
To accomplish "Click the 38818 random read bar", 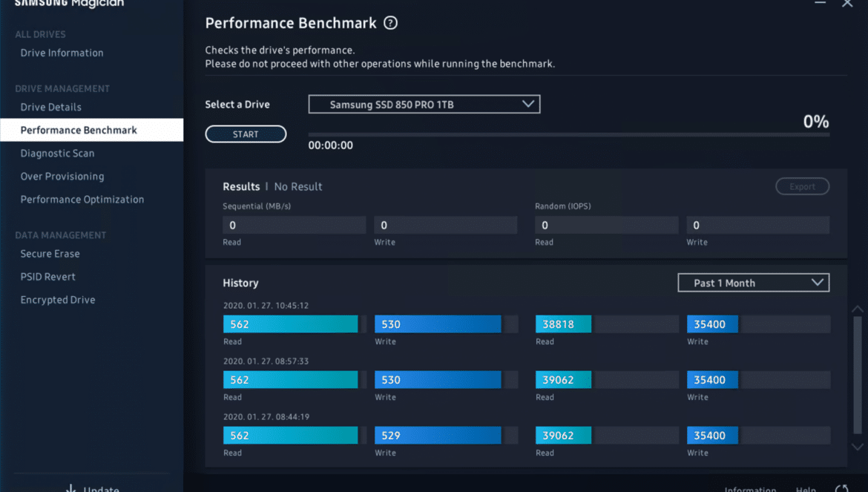I will click(x=563, y=324).
